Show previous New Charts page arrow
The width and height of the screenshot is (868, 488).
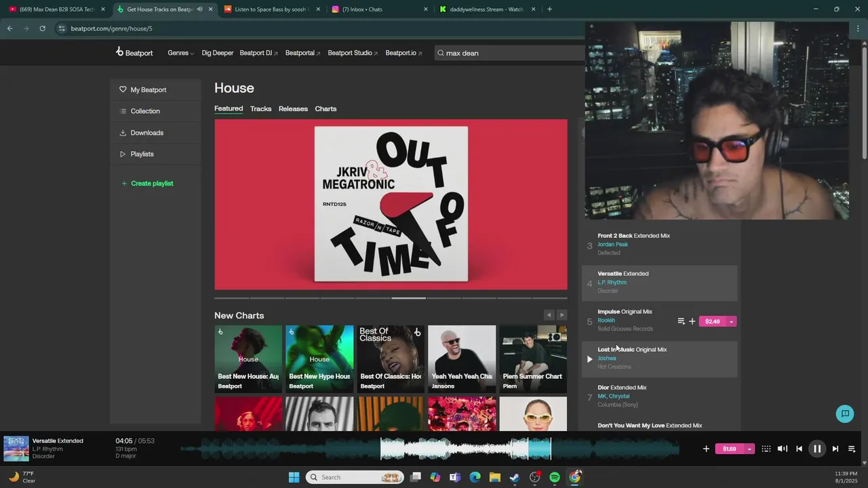click(x=549, y=315)
